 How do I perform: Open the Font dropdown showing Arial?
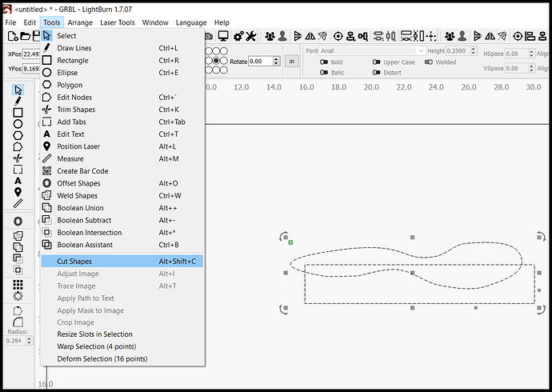(373, 50)
